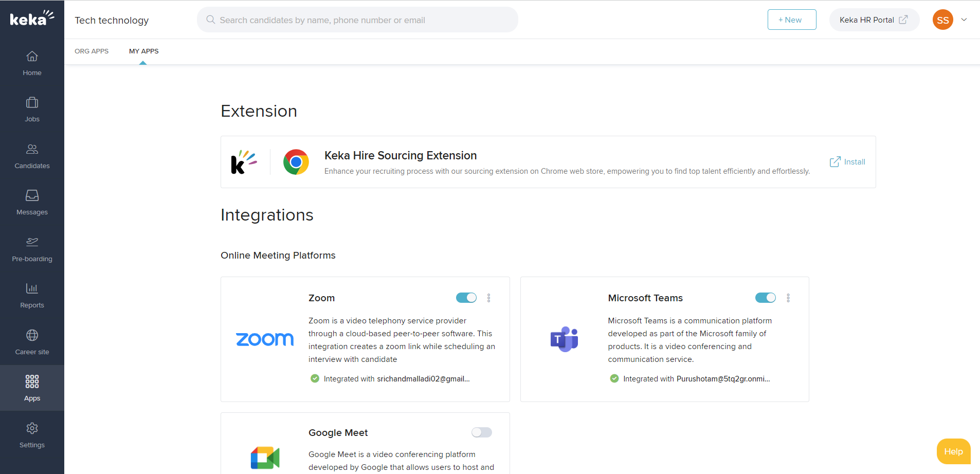
Task: Click the + New button
Action: coord(791,20)
